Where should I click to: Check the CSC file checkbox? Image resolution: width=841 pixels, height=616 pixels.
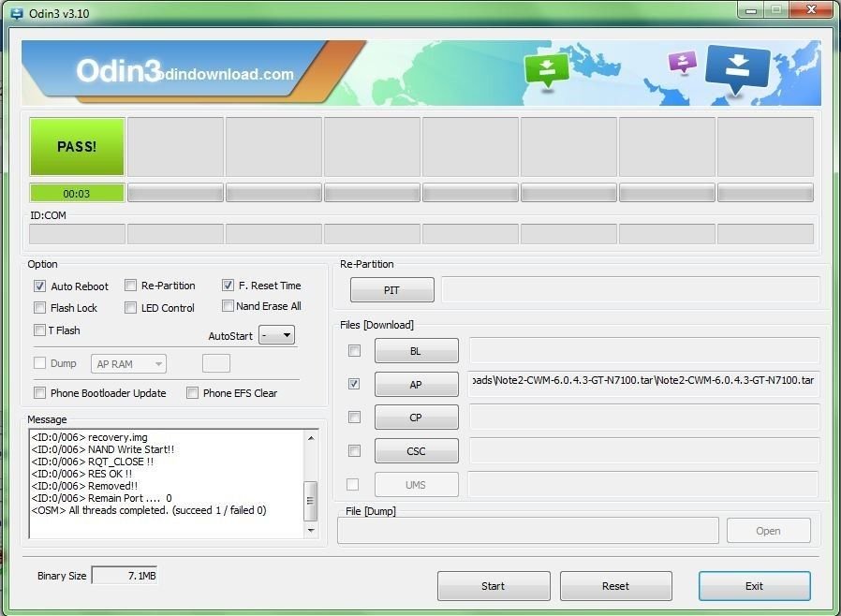(x=354, y=450)
